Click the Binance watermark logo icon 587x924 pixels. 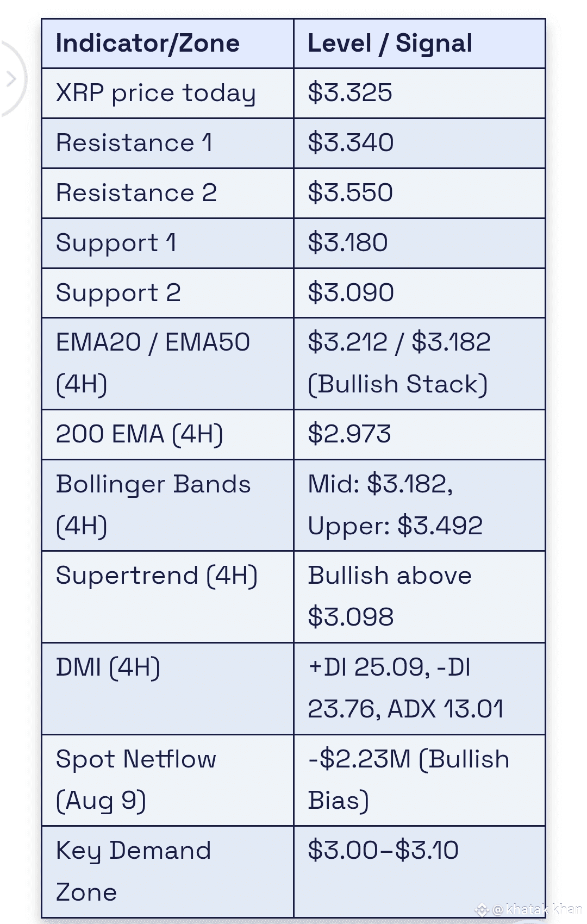coord(482,909)
